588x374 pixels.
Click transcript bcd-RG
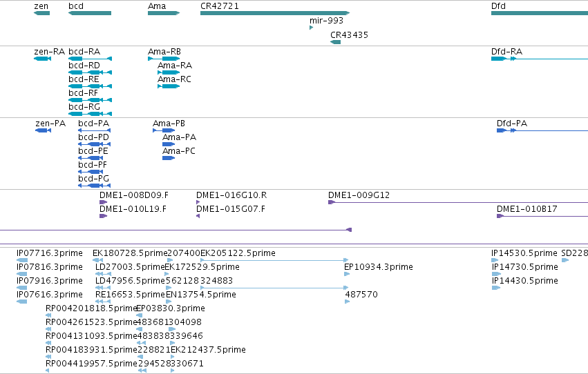click(90, 114)
